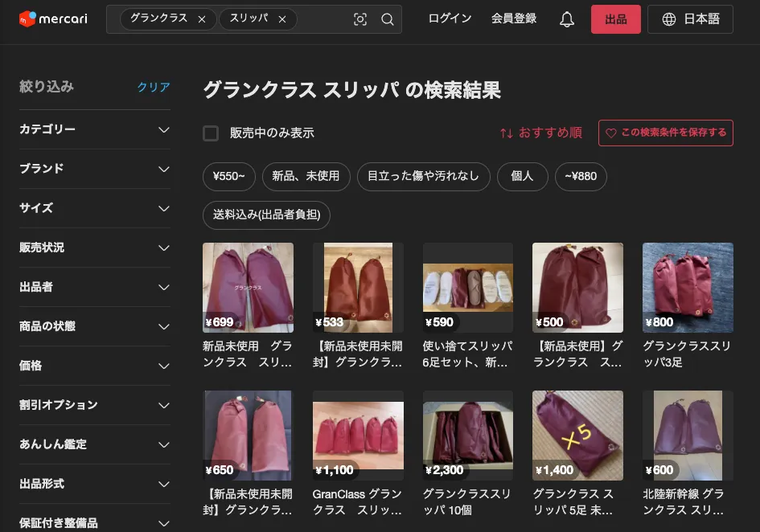Click sort arrows next to おすすめ順
Screen dimensions: 760x532
(x=507, y=133)
